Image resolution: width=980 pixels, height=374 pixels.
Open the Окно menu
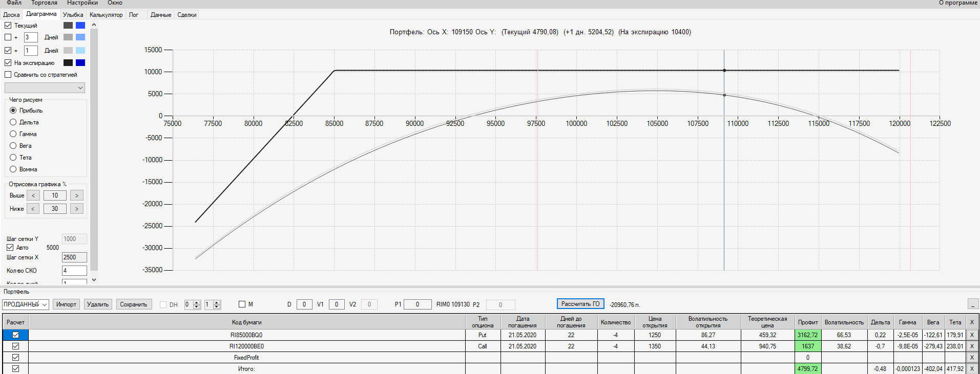[115, 3]
